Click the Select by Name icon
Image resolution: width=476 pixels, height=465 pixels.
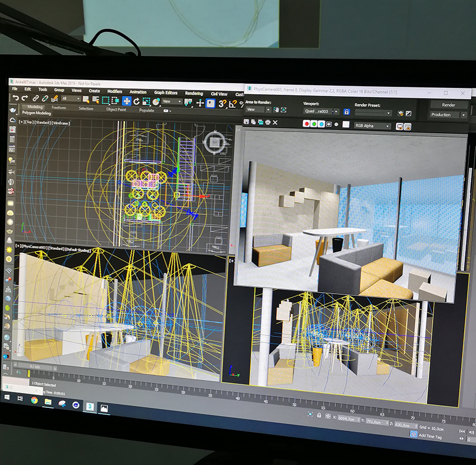click(96, 99)
